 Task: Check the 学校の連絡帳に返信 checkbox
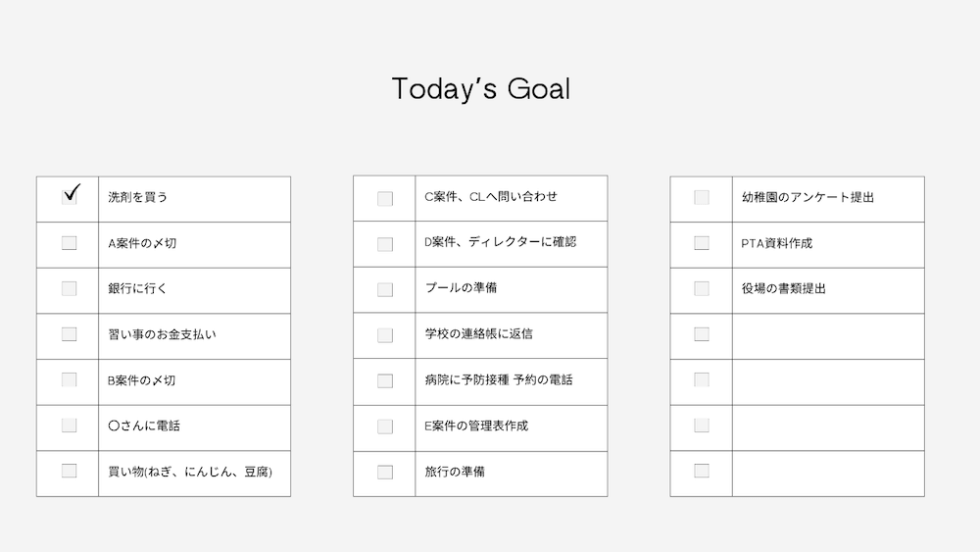click(x=385, y=335)
